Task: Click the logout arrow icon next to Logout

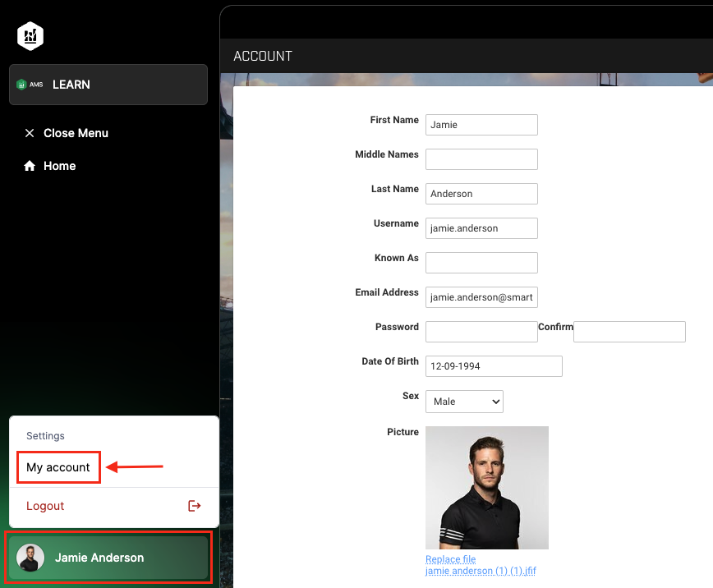Action: pos(195,506)
